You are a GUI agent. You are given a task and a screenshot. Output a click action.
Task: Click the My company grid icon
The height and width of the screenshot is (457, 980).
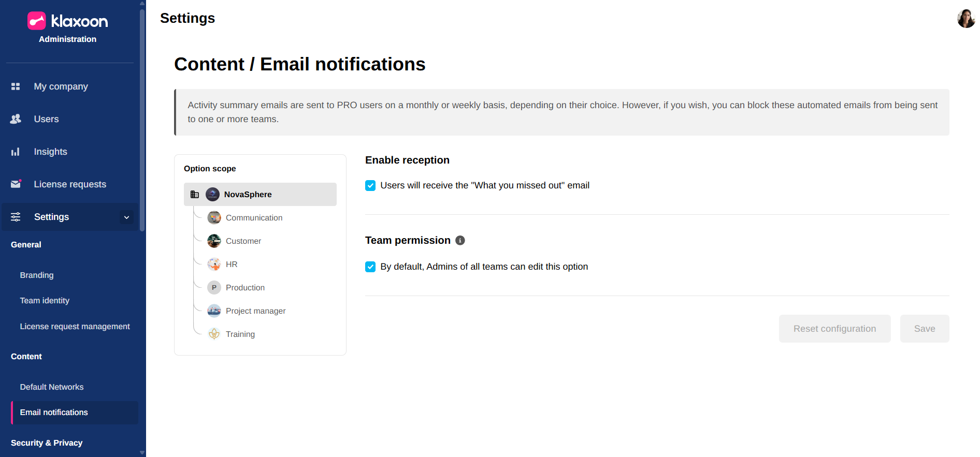[16, 86]
